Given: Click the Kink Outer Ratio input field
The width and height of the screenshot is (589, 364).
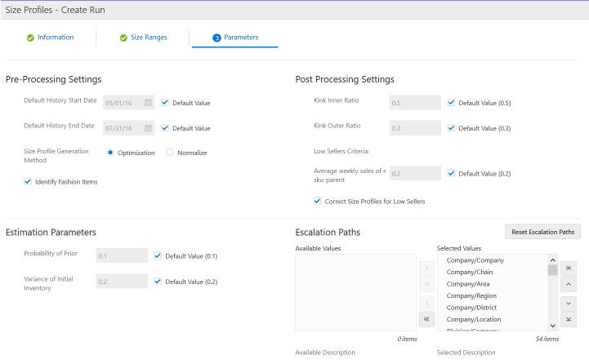Looking at the screenshot, I should (x=415, y=128).
